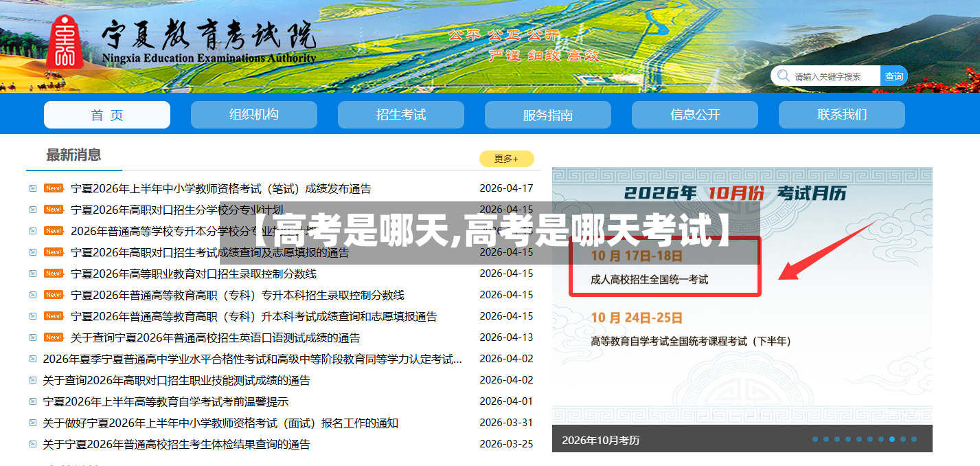
Task: Click New badge beside 升本科考试成绩查询和志愿填报通告
Action: pos(54,315)
